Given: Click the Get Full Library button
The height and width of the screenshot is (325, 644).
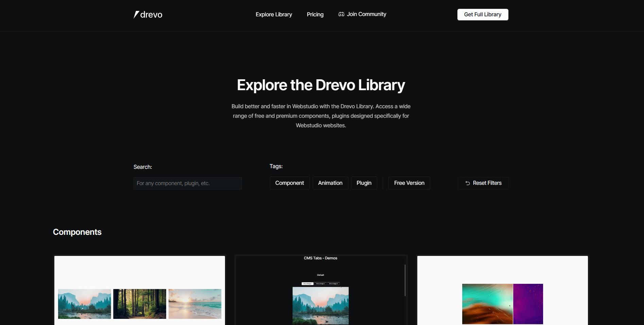Looking at the screenshot, I should tap(482, 14).
